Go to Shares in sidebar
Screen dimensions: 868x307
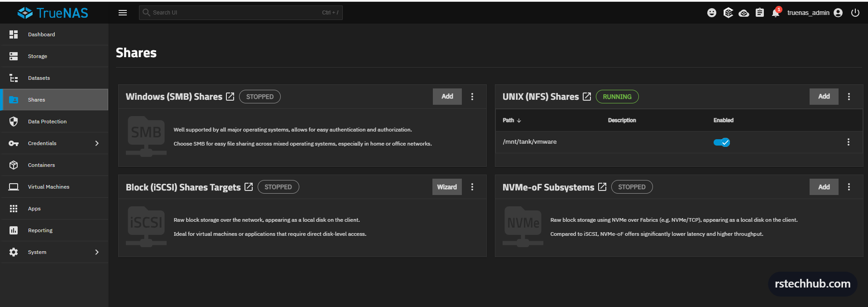[x=54, y=100]
